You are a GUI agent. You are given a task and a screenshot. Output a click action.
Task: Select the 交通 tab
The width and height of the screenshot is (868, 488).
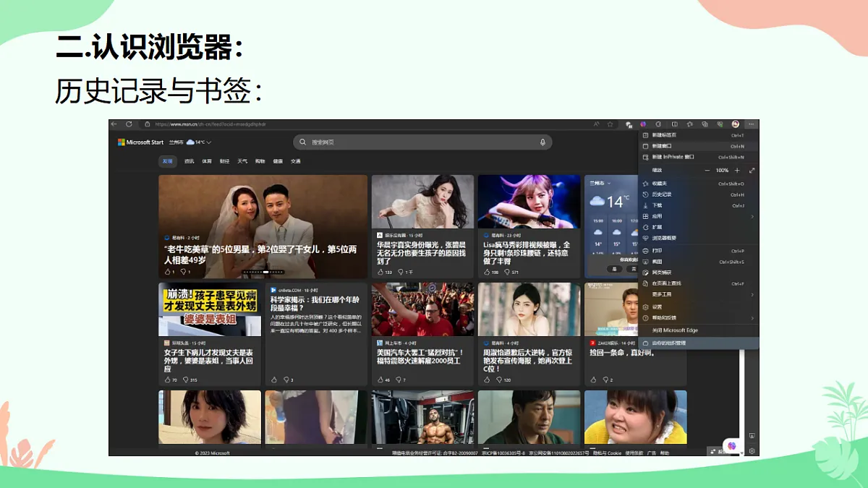[x=296, y=161]
